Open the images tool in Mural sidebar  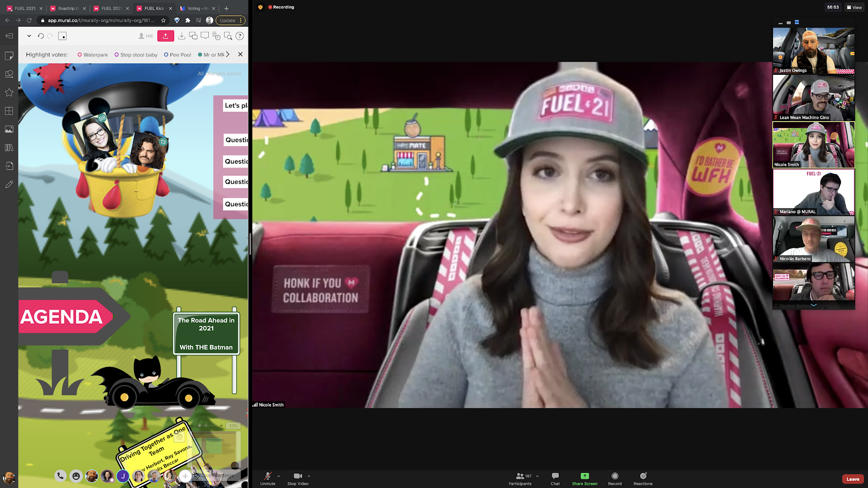(x=9, y=130)
